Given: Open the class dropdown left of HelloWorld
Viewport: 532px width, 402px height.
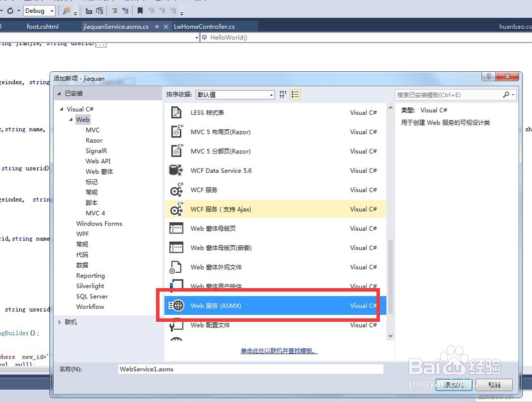Looking at the screenshot, I should [196, 38].
